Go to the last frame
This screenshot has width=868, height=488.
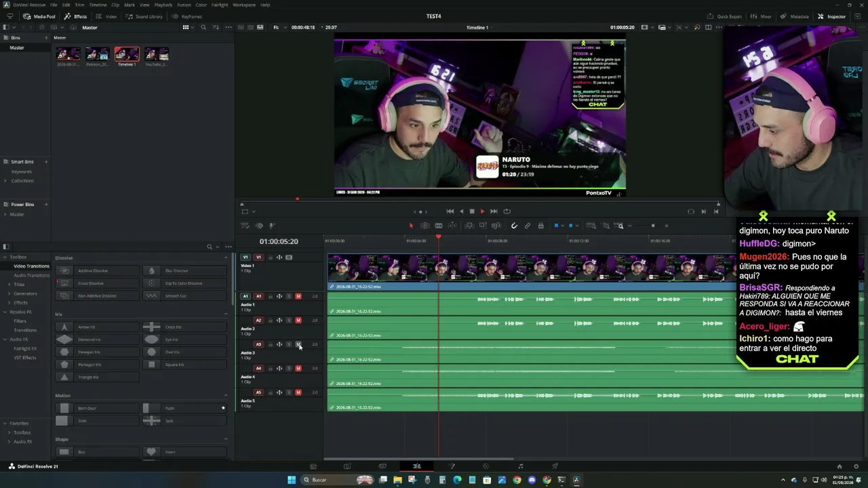pyautogui.click(x=494, y=211)
